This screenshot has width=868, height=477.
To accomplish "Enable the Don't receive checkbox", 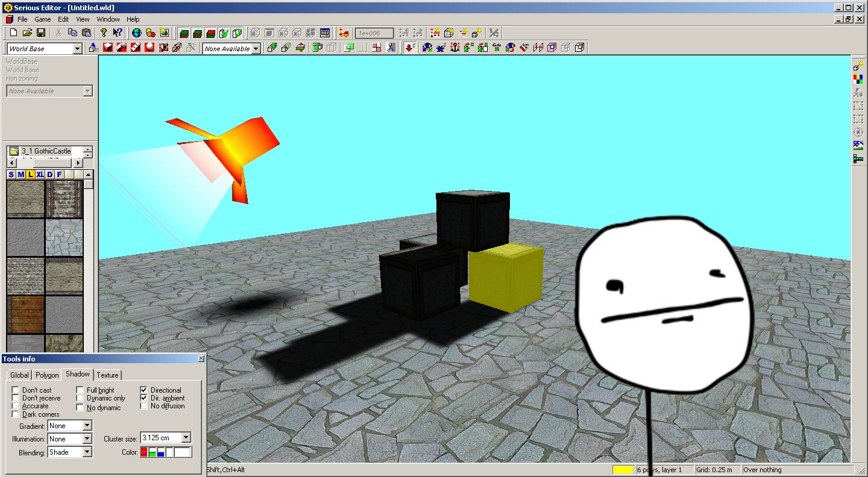I will click(x=16, y=398).
